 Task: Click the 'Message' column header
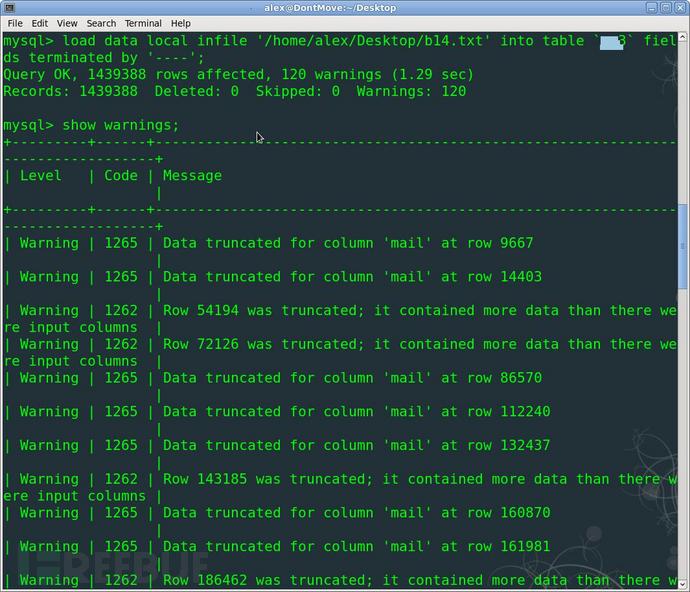point(192,175)
